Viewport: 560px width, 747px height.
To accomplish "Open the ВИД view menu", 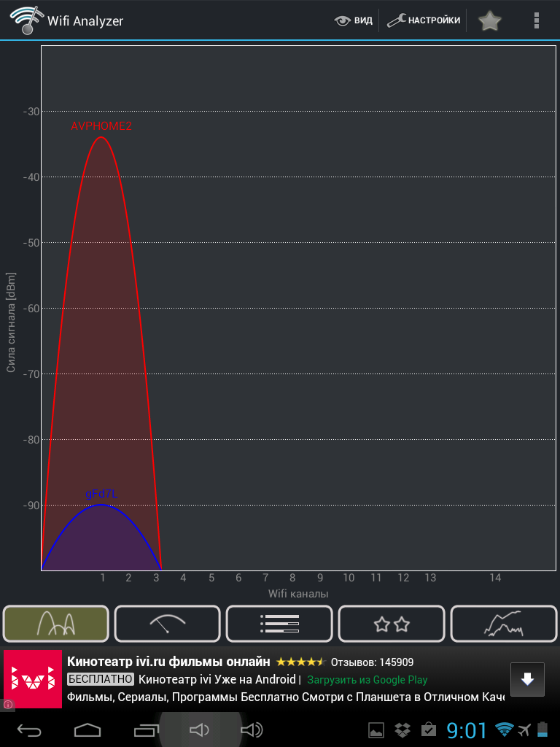I will (x=353, y=20).
